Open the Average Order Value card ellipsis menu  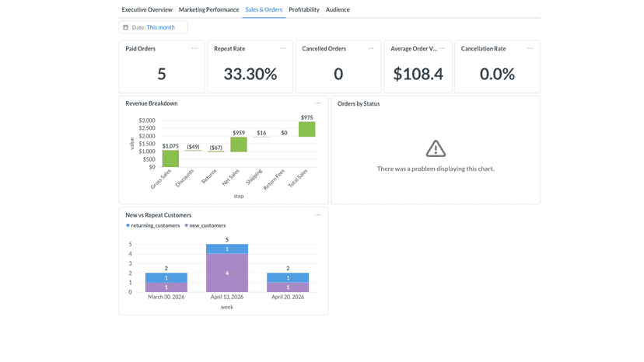pyautogui.click(x=442, y=48)
